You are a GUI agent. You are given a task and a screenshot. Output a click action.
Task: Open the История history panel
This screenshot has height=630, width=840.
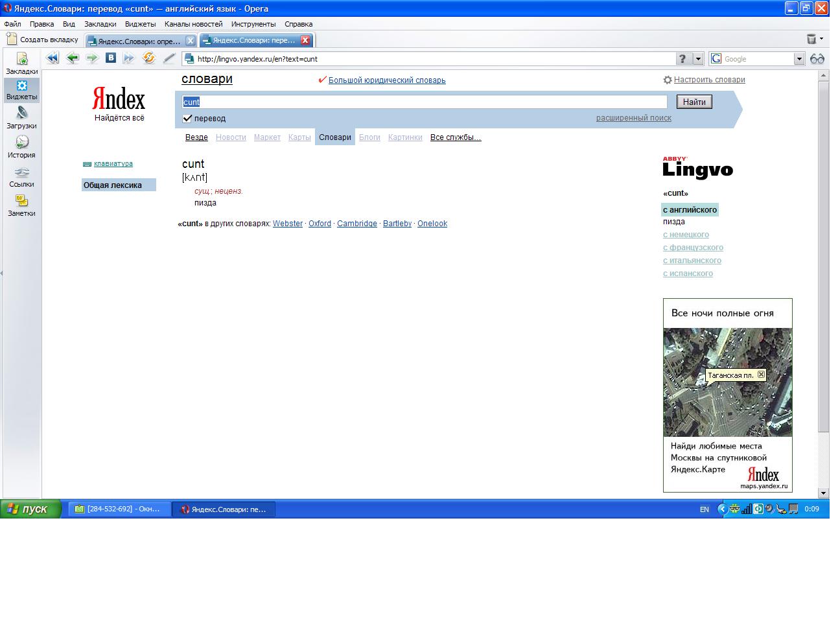click(x=22, y=147)
